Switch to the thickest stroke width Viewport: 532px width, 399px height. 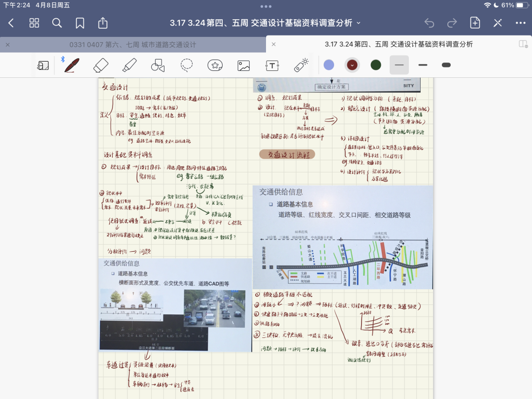(445, 65)
